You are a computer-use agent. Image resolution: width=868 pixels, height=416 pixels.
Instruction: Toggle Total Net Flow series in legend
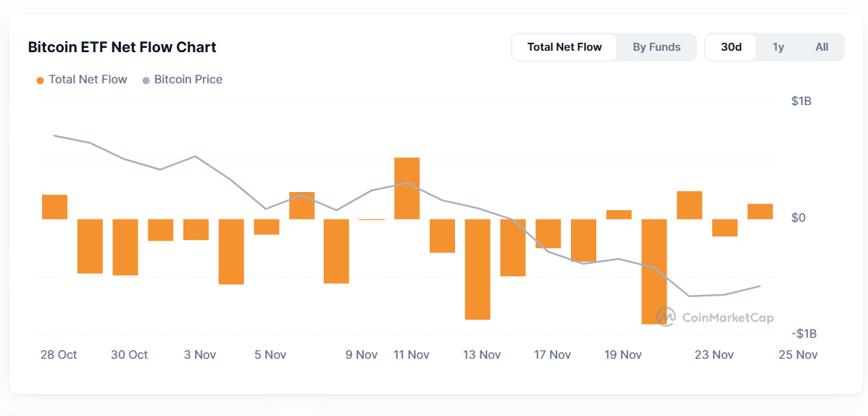82,80
